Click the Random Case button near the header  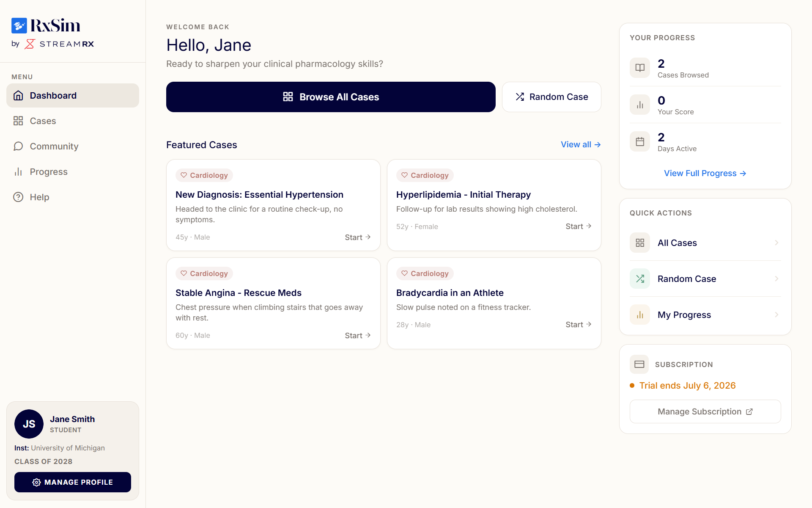pos(551,97)
